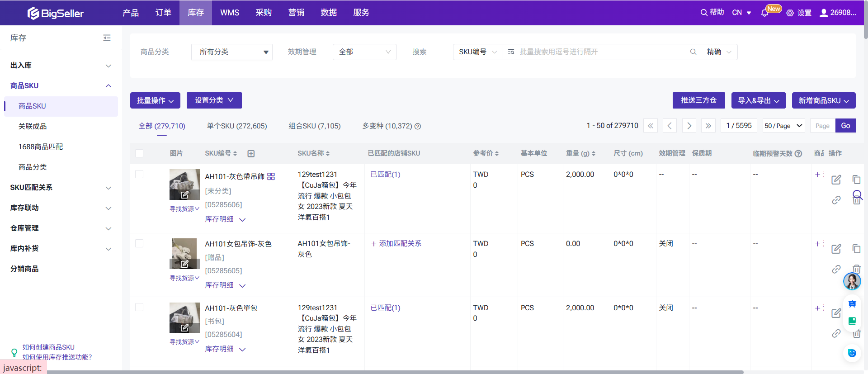868x374 pixels.
Task: Toggle the select-all checkbox in table header
Action: tap(139, 153)
